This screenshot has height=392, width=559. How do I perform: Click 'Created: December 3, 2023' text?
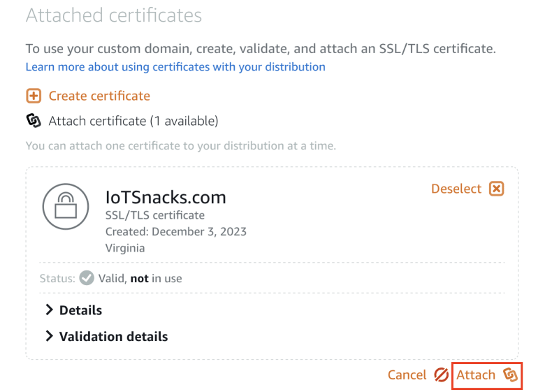176,232
